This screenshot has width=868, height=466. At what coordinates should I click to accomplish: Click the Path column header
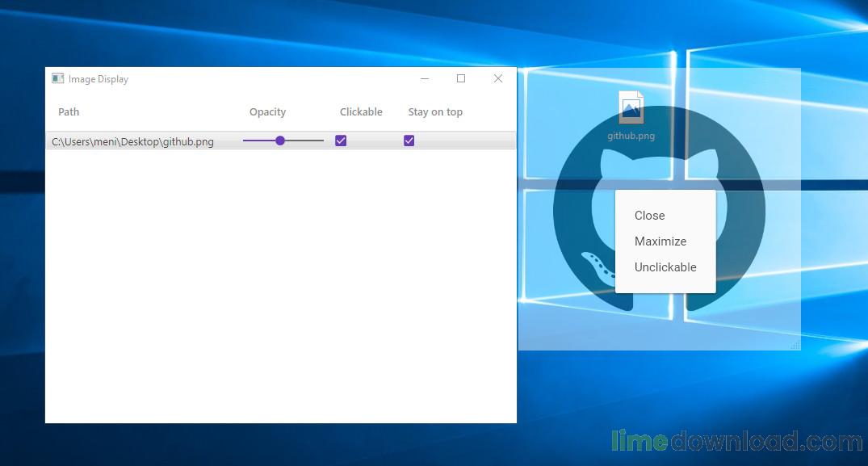tap(69, 111)
